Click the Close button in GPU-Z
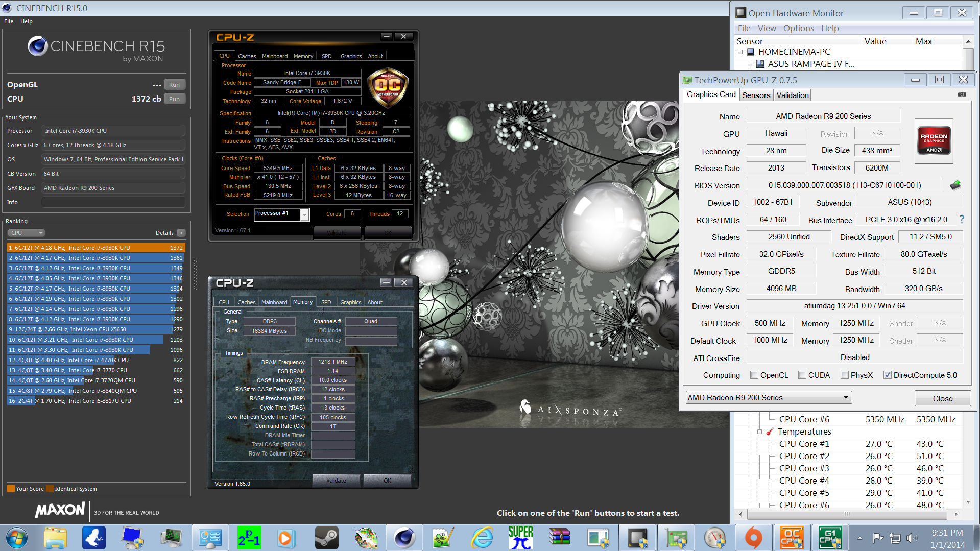The height and width of the screenshot is (551, 980). coord(942,398)
